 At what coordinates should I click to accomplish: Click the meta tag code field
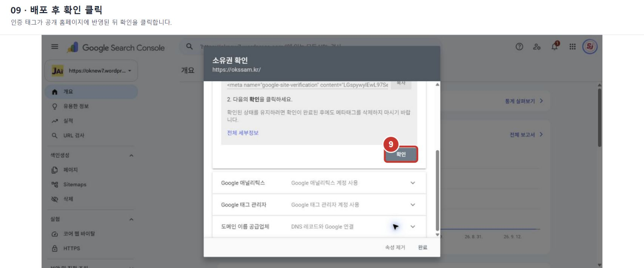coord(307,85)
